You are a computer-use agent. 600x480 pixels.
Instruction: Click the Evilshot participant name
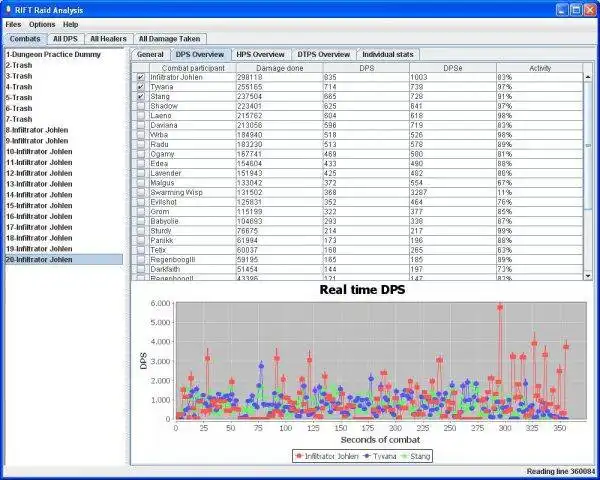click(163, 202)
